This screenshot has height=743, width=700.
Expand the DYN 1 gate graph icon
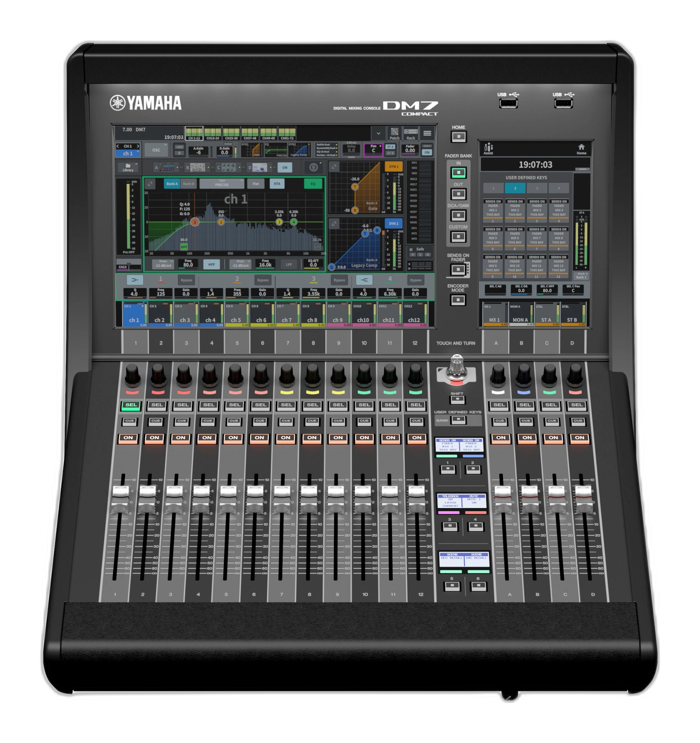pos(334,167)
